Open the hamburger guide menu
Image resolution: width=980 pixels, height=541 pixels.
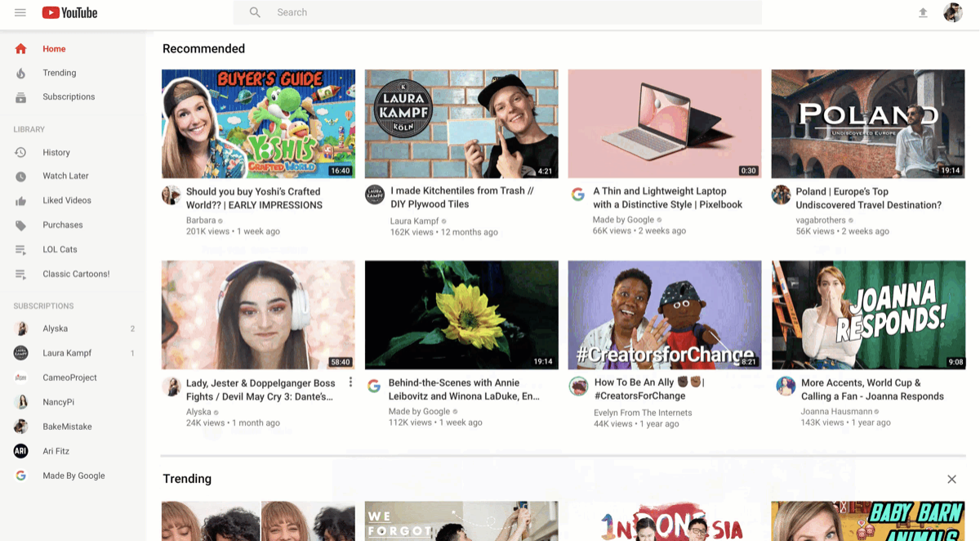pyautogui.click(x=20, y=12)
